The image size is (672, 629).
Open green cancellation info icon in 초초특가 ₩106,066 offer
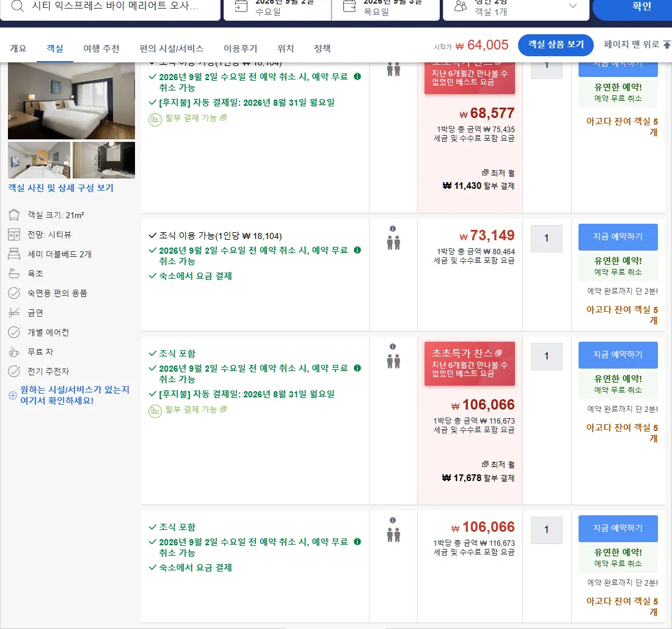357,368
